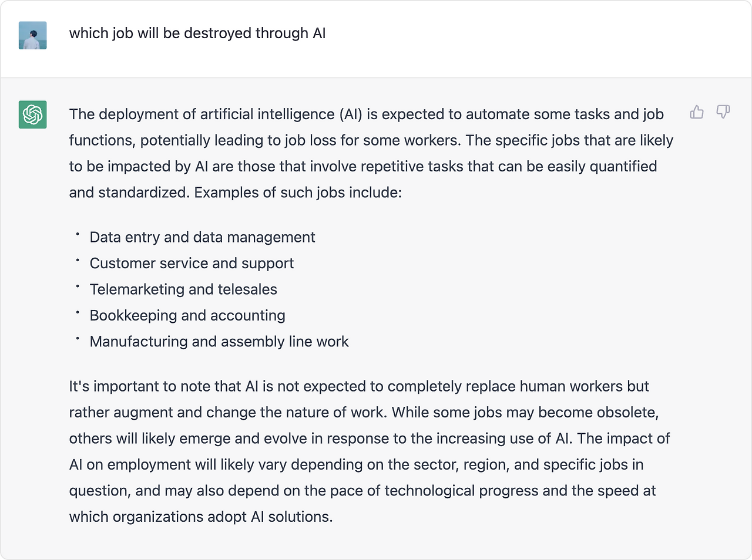
Task: Click the words 'Examples of such jobs include'
Action: pyautogui.click(x=298, y=193)
